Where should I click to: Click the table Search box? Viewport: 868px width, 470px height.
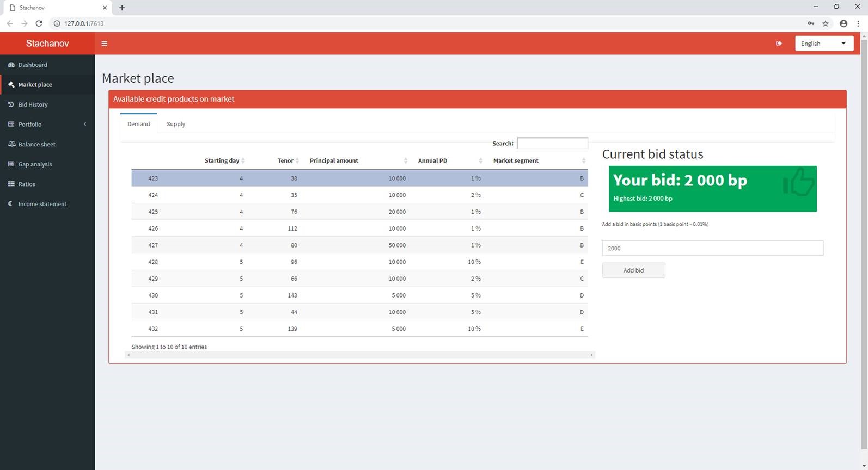pos(552,143)
